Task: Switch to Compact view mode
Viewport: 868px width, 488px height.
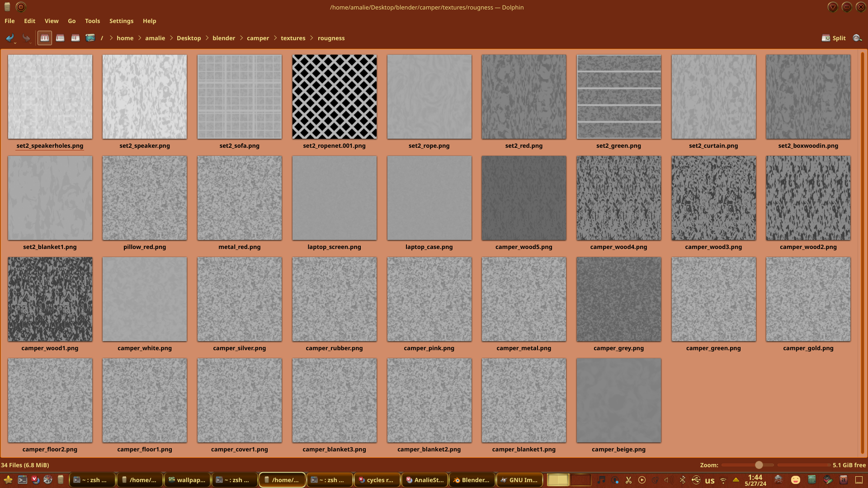Action: click(60, 38)
